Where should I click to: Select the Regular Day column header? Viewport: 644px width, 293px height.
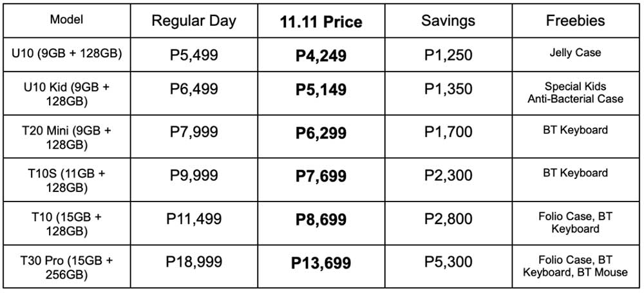194,21
